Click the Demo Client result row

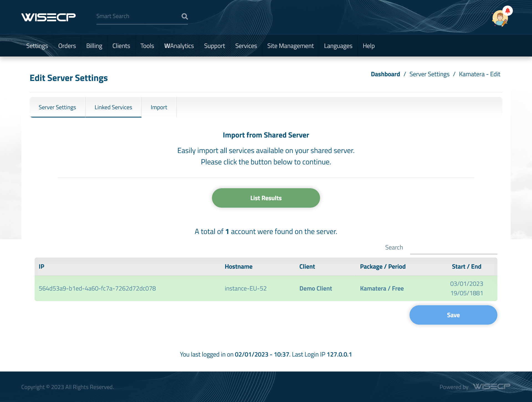coord(266,288)
